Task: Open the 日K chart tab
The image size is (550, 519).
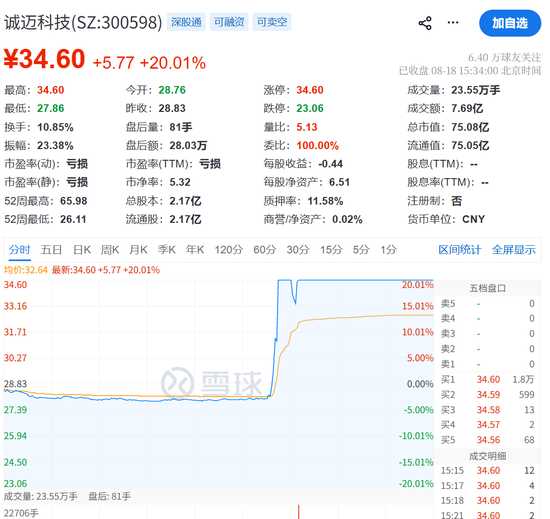Action: coord(82,250)
